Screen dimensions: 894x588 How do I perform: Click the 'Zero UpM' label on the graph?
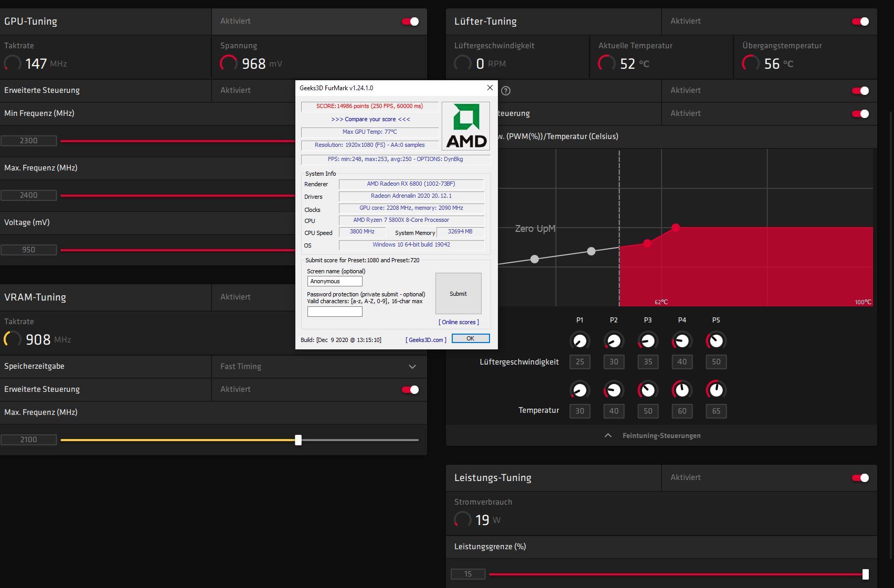tap(535, 229)
